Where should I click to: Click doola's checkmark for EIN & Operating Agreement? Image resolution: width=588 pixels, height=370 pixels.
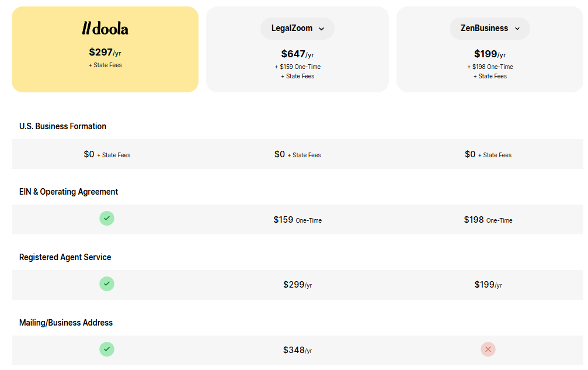pyautogui.click(x=107, y=218)
